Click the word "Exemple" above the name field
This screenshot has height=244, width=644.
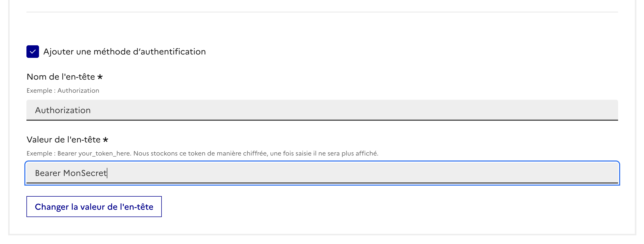(40, 91)
